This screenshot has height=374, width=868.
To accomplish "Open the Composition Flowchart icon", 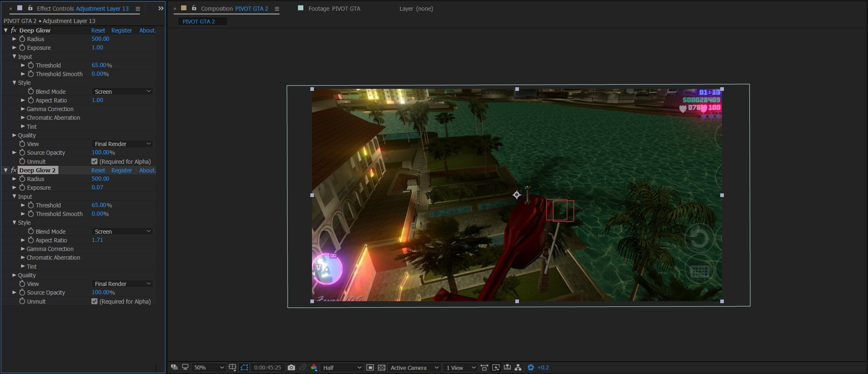I will click(x=518, y=367).
